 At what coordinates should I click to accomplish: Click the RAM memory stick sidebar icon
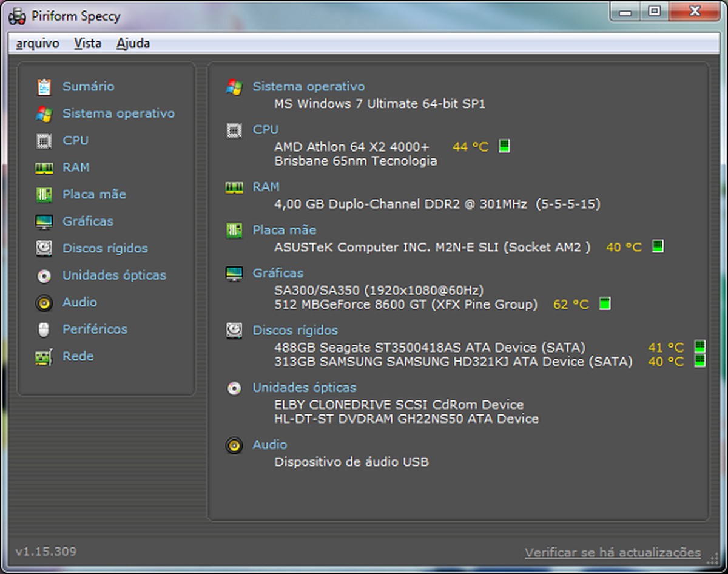point(44,168)
